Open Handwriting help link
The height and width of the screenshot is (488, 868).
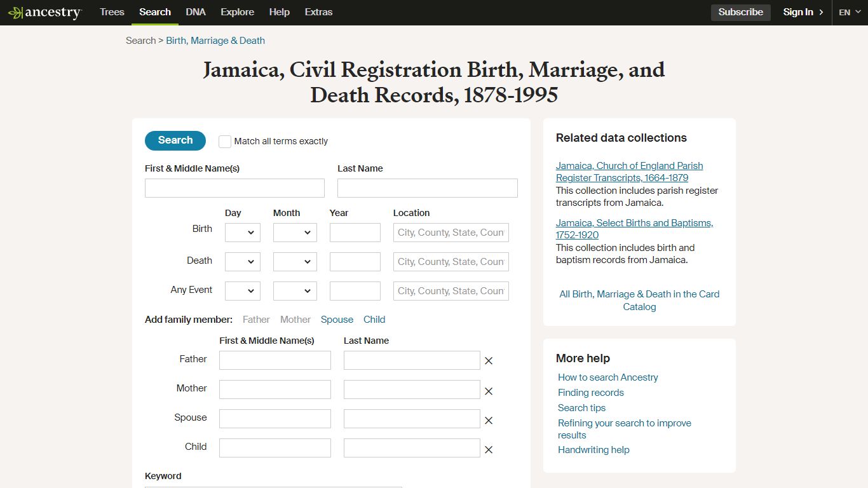[593, 450]
